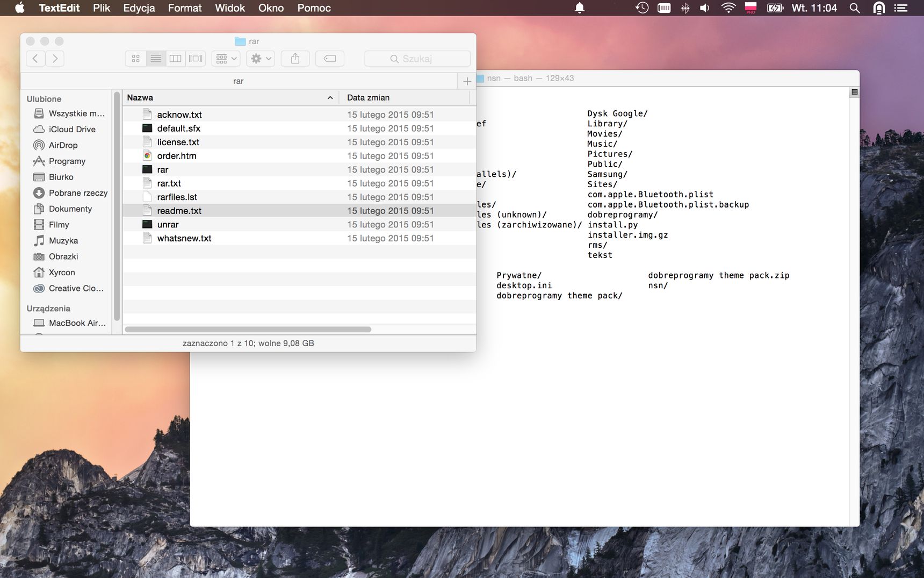Select the acknow.txt file
924x578 pixels.
coord(299,115)
